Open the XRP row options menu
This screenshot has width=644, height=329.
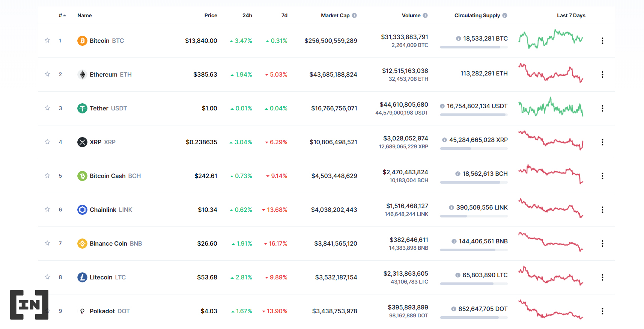[602, 142]
